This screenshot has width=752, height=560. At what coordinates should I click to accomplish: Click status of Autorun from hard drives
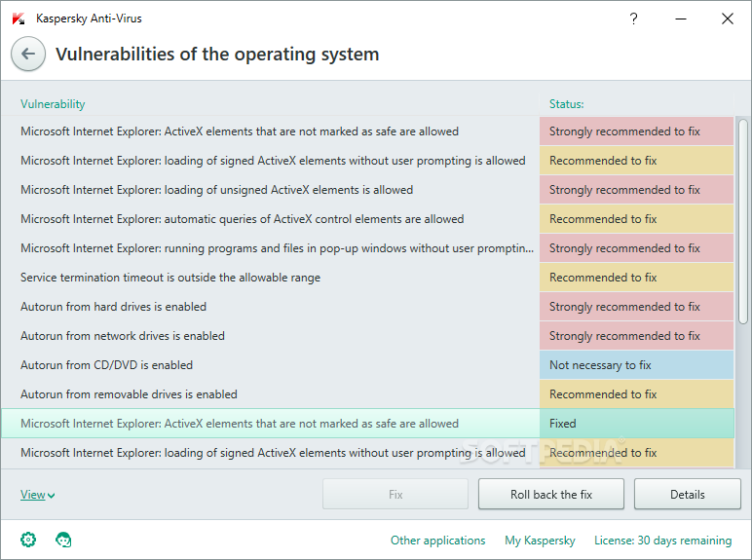tap(637, 307)
